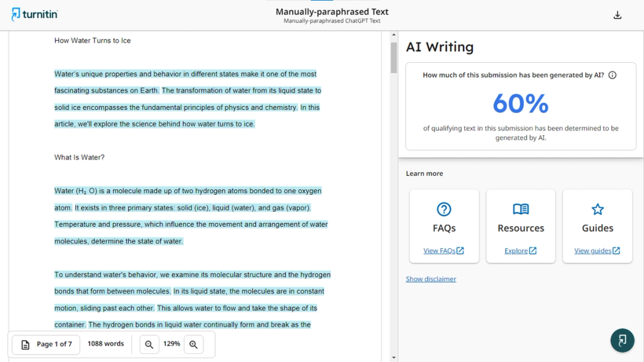Viewport: 644px width, 362px height.
Task: Click the Turnitin logo
Action: coord(34,14)
